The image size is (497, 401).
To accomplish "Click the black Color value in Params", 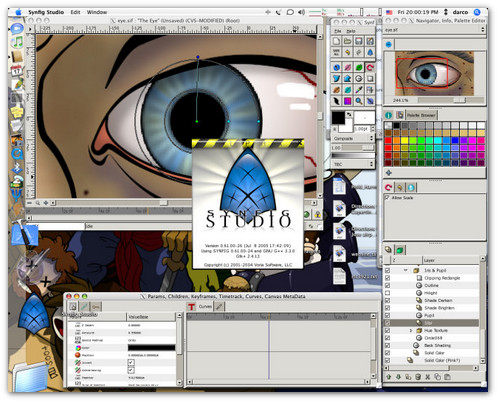I will [151, 348].
